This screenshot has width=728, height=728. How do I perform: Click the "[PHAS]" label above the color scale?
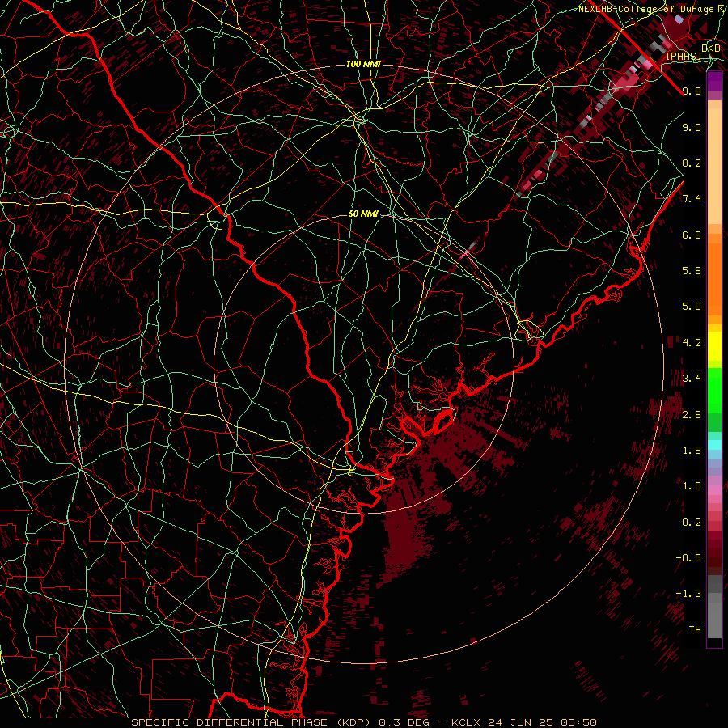684,56
